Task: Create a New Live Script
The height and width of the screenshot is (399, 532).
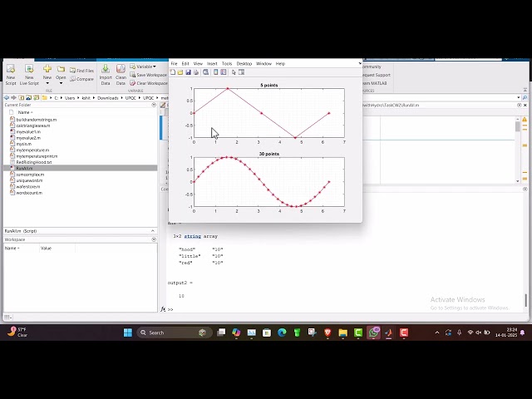Action: pyautogui.click(x=29, y=75)
